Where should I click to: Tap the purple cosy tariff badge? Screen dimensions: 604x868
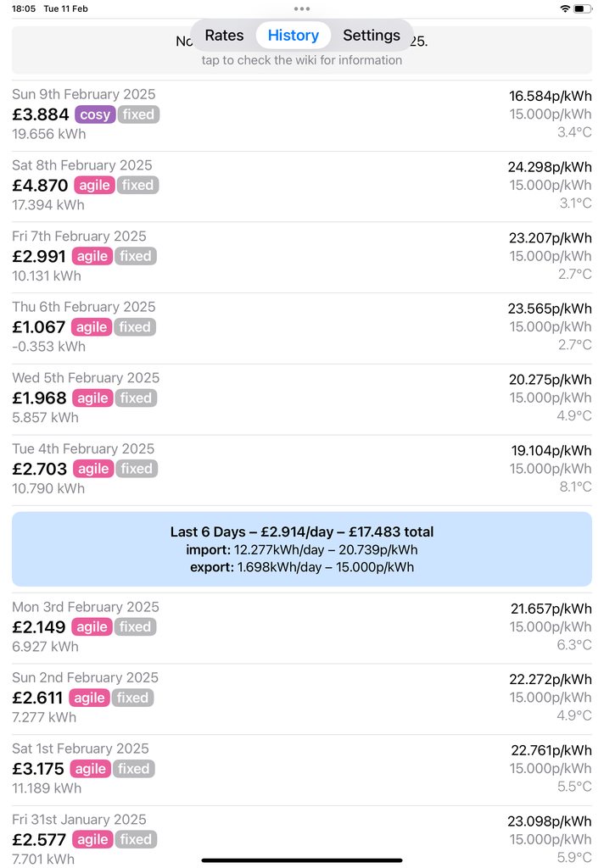click(95, 114)
